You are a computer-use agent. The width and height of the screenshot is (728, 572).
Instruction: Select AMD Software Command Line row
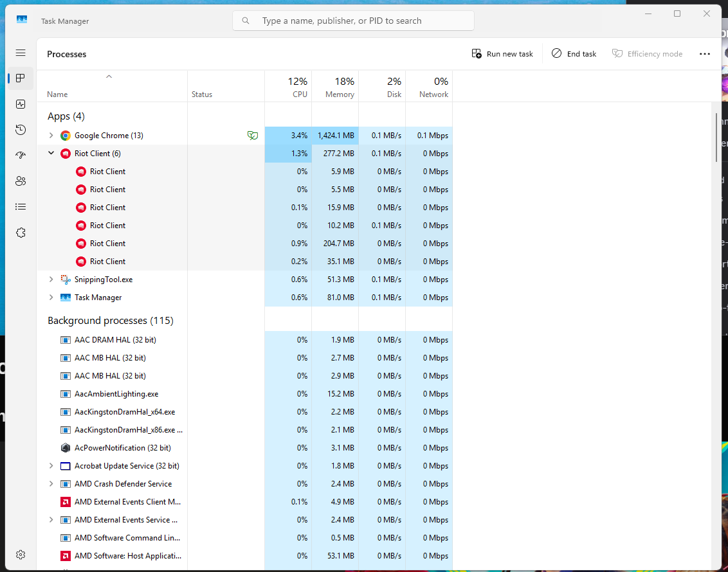point(244,538)
